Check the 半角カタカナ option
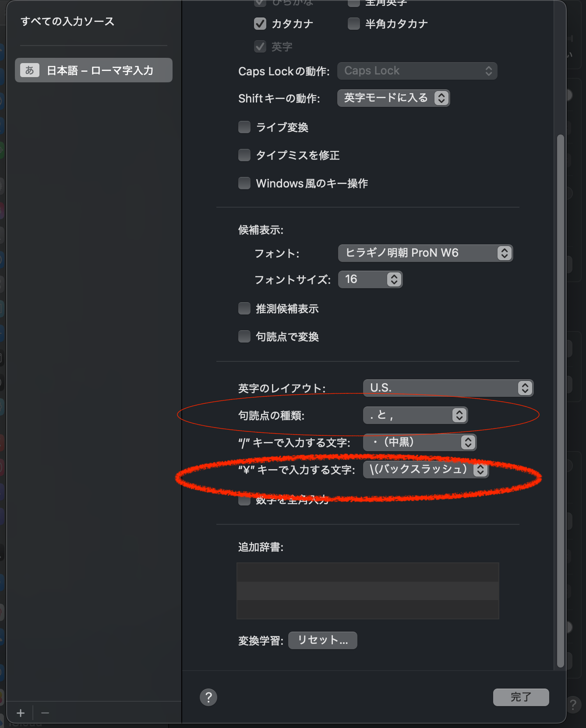Viewport: 586px width, 728px height. tap(354, 24)
